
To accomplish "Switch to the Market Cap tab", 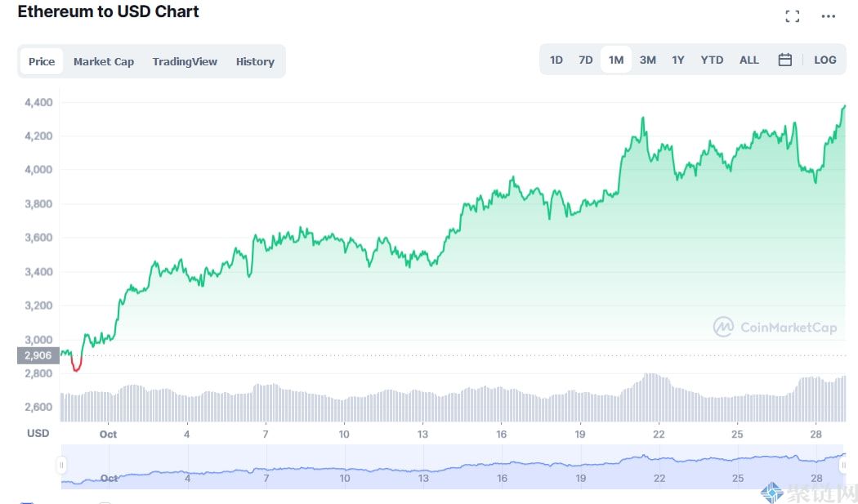I will (104, 61).
